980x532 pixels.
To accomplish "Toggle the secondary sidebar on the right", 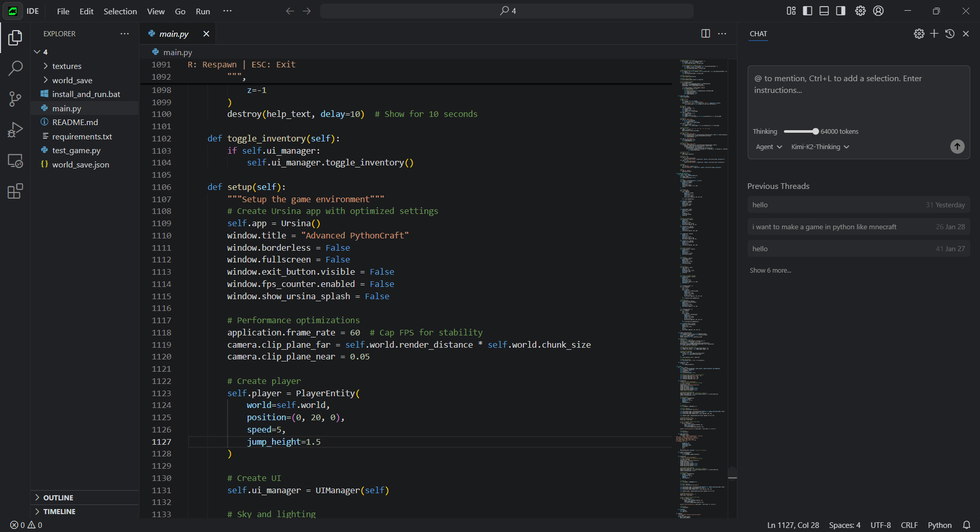I will pyautogui.click(x=840, y=11).
